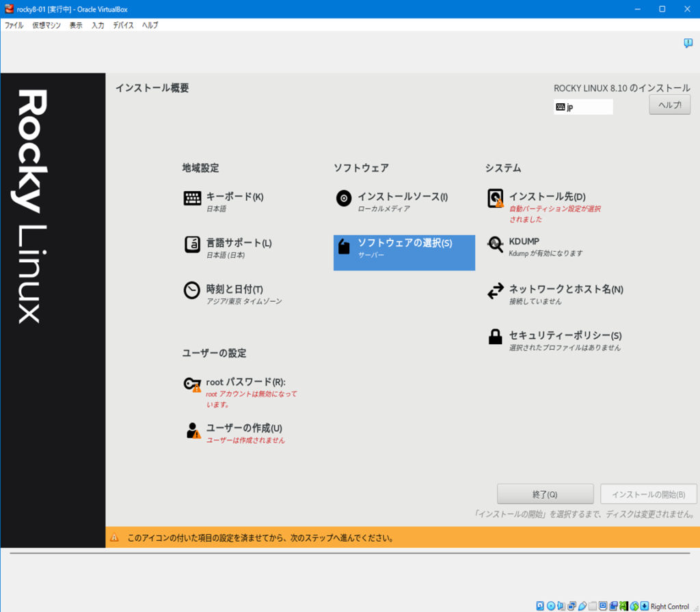Click the ROCKY LINUX 8.10 のインストール title
700x612 pixels.
pyautogui.click(x=622, y=88)
